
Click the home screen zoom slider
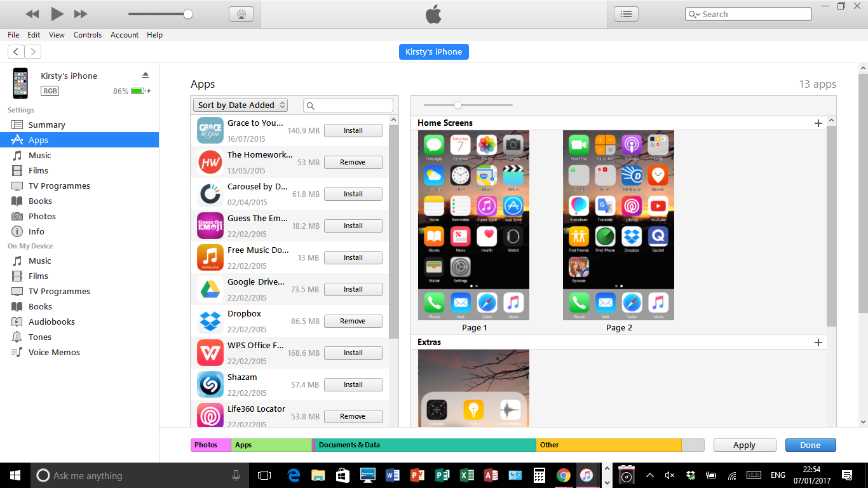point(468,105)
